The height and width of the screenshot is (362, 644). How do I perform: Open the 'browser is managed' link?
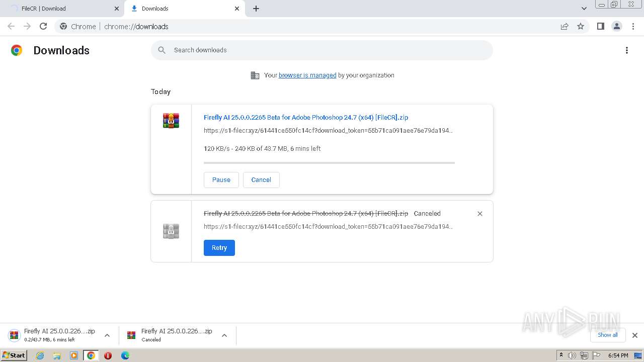[307, 75]
